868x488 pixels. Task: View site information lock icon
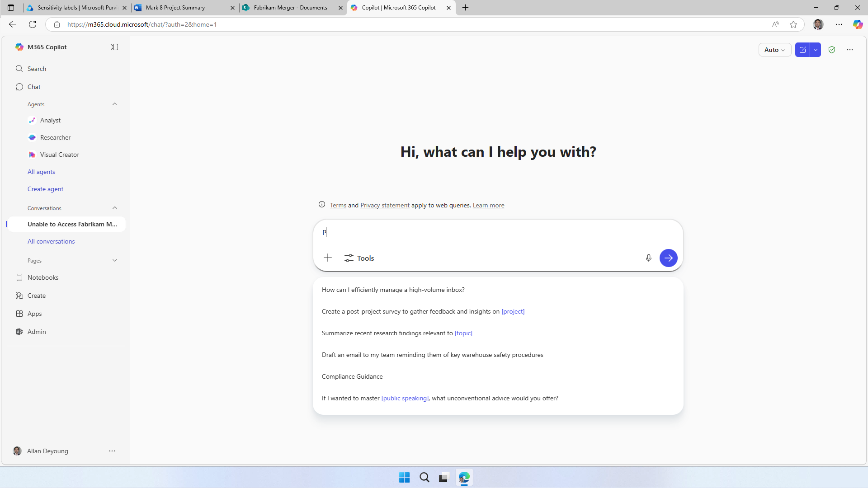tap(57, 24)
